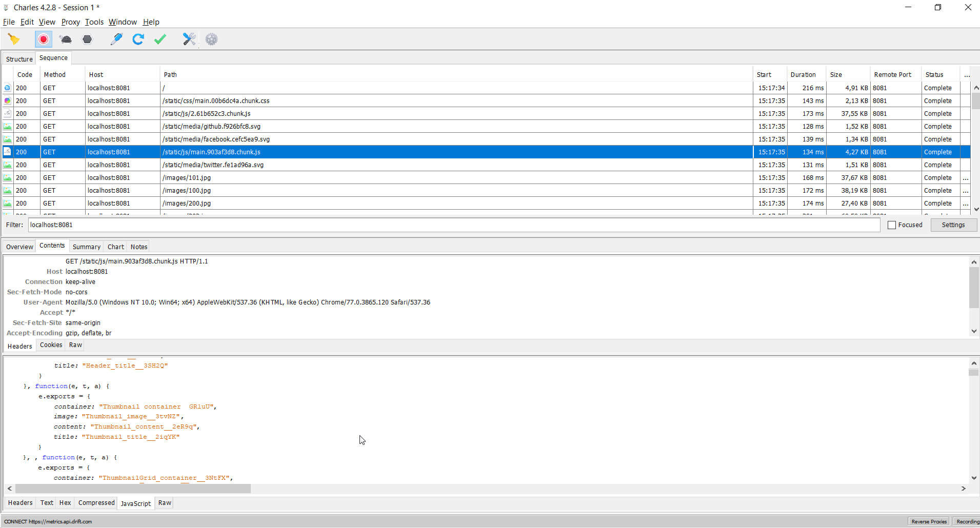
Task: Open the Window menu
Action: [123, 22]
